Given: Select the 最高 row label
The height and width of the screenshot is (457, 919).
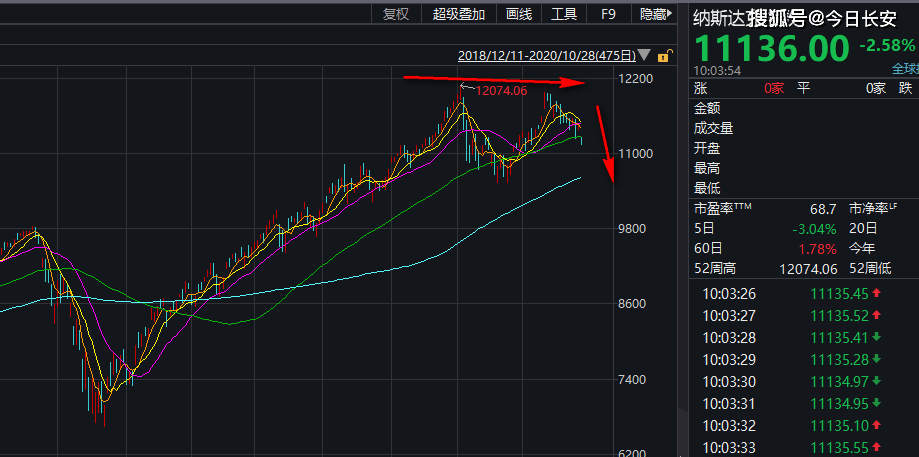Looking at the screenshot, I should (x=707, y=169).
